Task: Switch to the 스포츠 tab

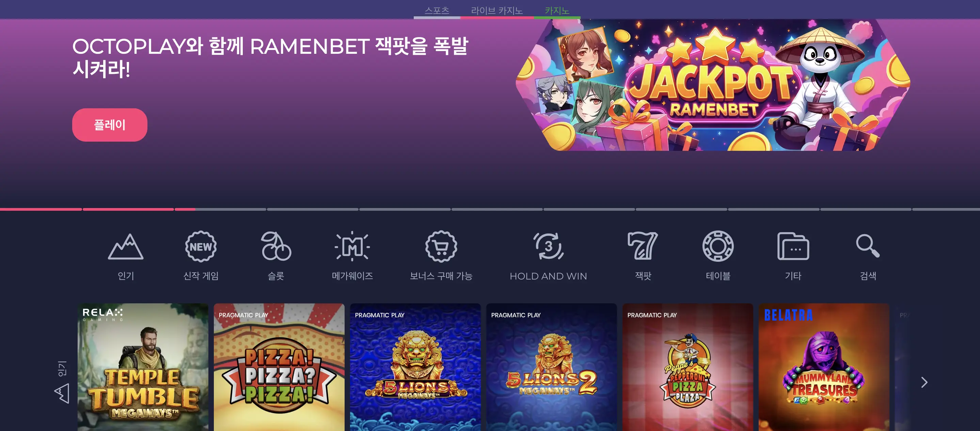Action: point(437,10)
